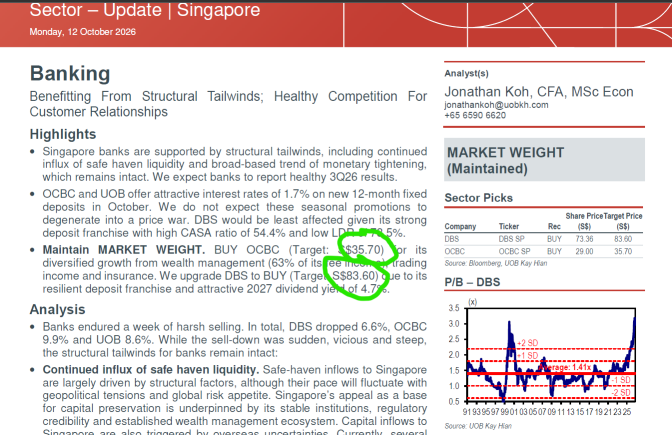Click the date Monday, 12 October 2026
Screen dimensions: 672x435
82,32
